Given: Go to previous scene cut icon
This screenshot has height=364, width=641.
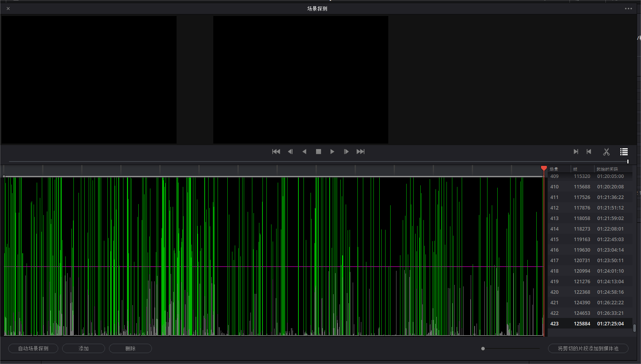Looking at the screenshot, I should 589,152.
